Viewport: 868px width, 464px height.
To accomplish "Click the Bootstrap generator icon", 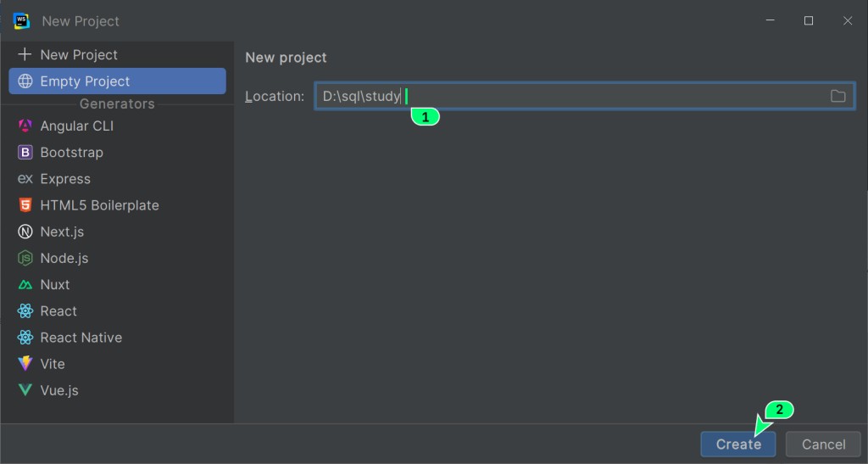I will (25, 153).
